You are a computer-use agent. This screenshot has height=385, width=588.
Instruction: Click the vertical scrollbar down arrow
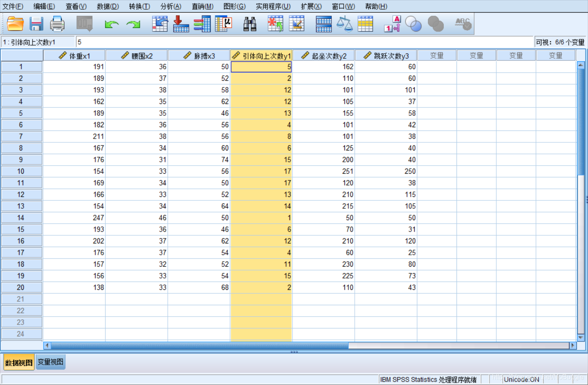(x=581, y=337)
